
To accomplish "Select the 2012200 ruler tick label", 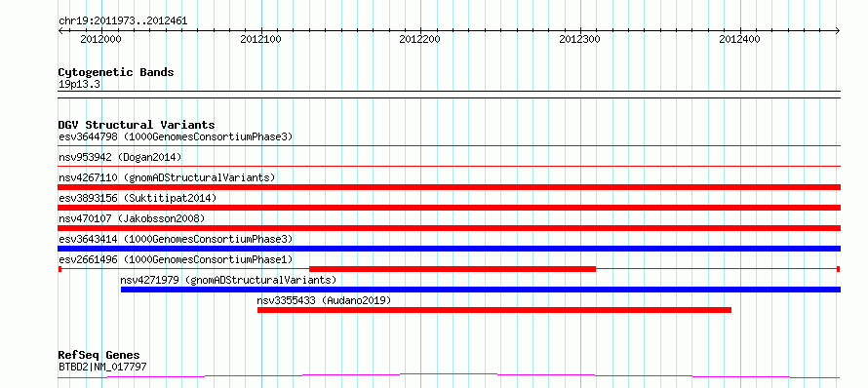I will [420, 40].
